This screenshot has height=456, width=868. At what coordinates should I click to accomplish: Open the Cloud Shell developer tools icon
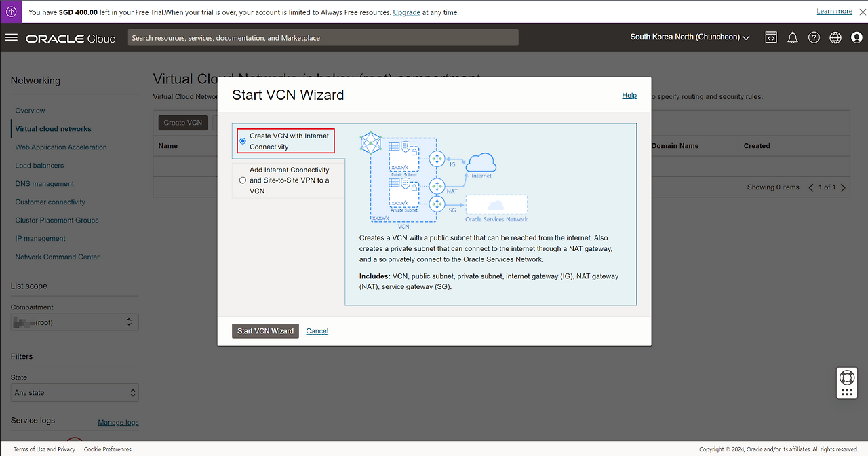(x=771, y=38)
